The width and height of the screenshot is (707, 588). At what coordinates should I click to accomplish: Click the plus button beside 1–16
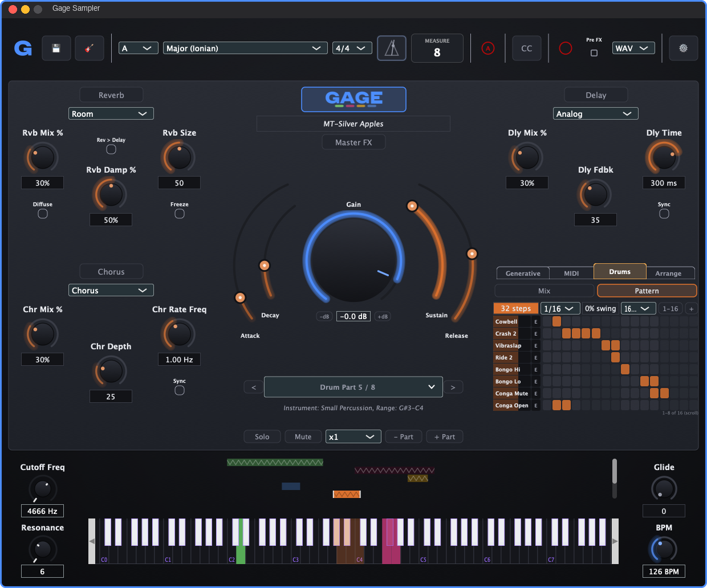click(692, 308)
